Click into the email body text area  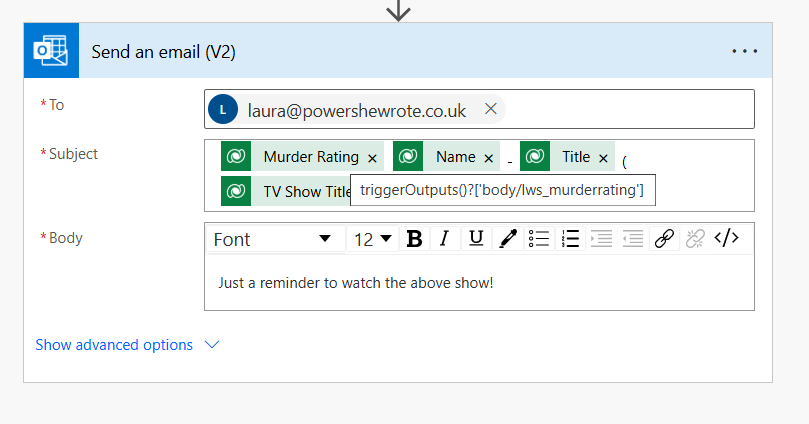(479, 283)
